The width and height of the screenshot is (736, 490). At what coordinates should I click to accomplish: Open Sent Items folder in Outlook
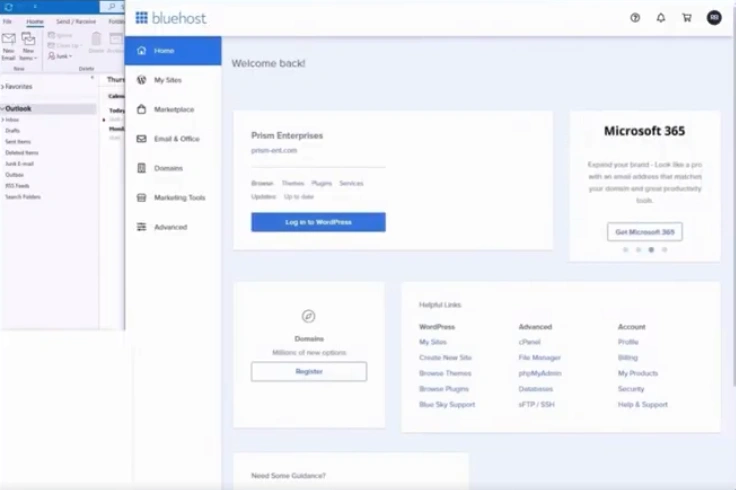pyautogui.click(x=18, y=142)
